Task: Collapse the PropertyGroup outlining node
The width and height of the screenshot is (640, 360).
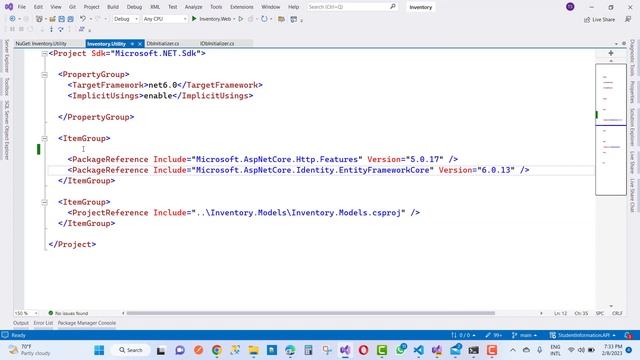Action: 44,75
